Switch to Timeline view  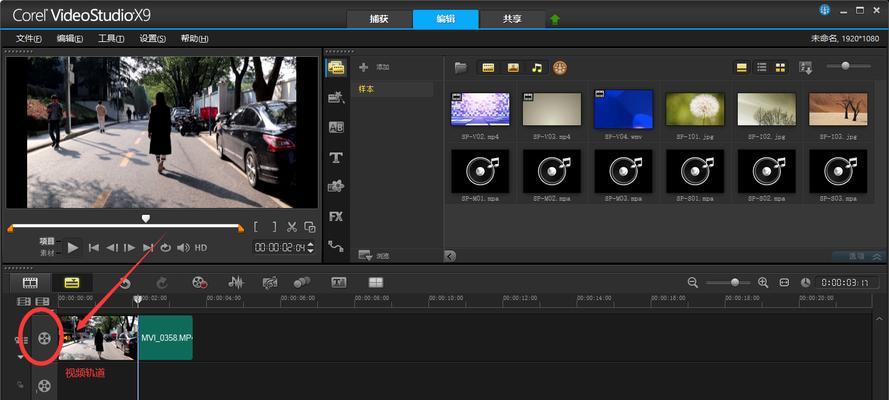[x=72, y=282]
